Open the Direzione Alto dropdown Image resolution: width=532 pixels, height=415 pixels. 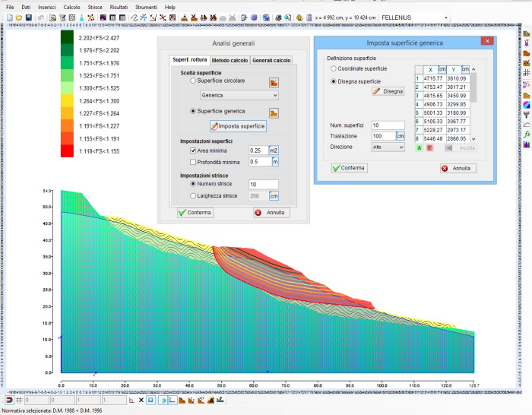pos(388,147)
